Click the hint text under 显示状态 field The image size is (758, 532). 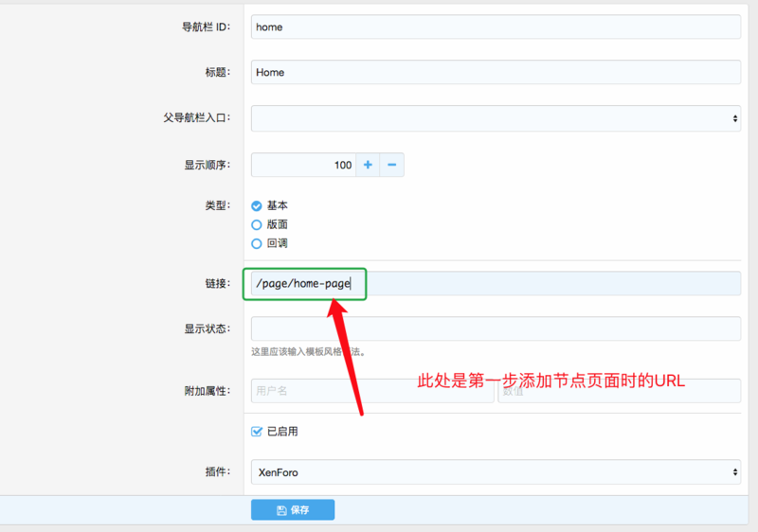pos(308,351)
